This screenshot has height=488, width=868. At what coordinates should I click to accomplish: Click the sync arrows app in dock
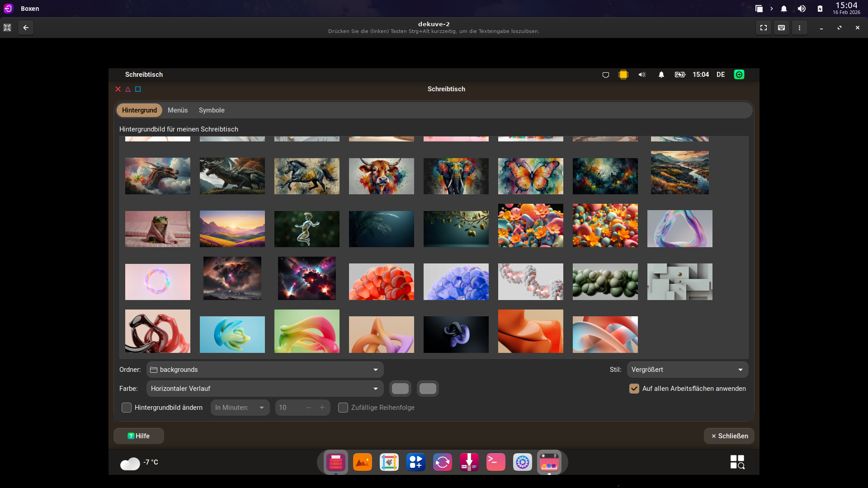[442, 462]
